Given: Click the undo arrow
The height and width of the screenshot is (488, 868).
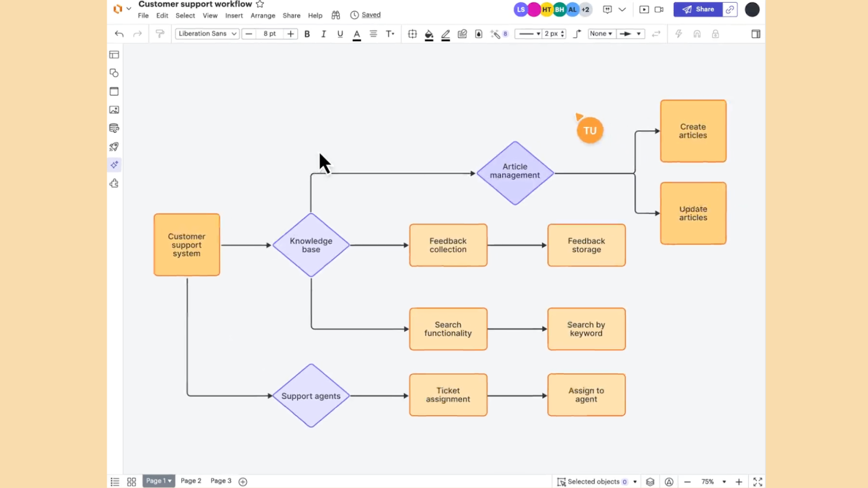Looking at the screenshot, I should [x=119, y=34].
